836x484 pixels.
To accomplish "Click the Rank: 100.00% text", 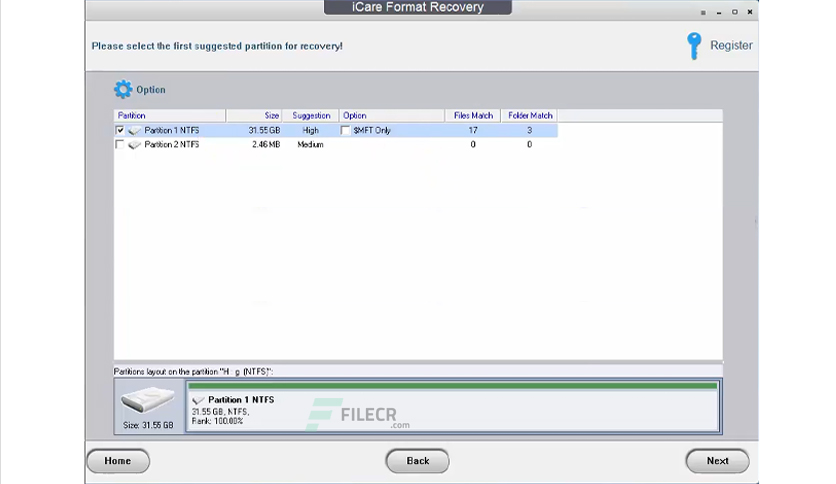I will point(218,421).
